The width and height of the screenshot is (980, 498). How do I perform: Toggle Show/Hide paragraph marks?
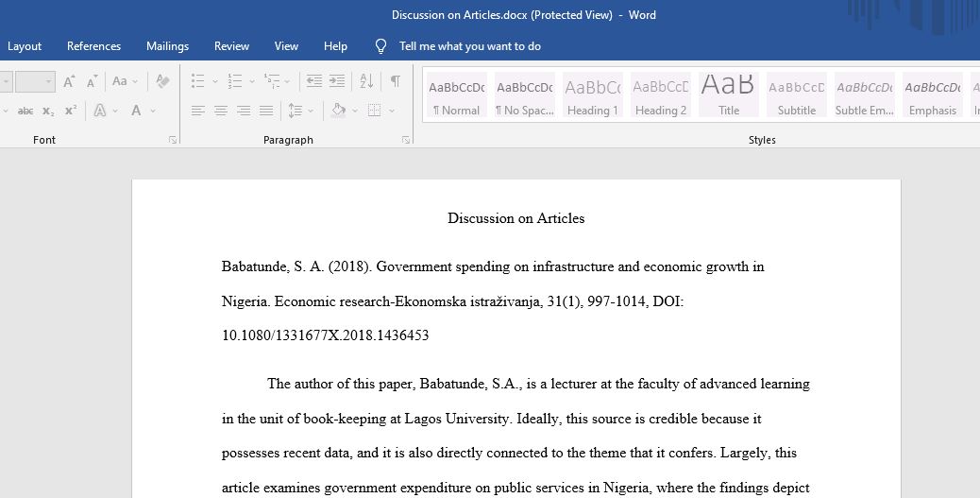click(395, 81)
